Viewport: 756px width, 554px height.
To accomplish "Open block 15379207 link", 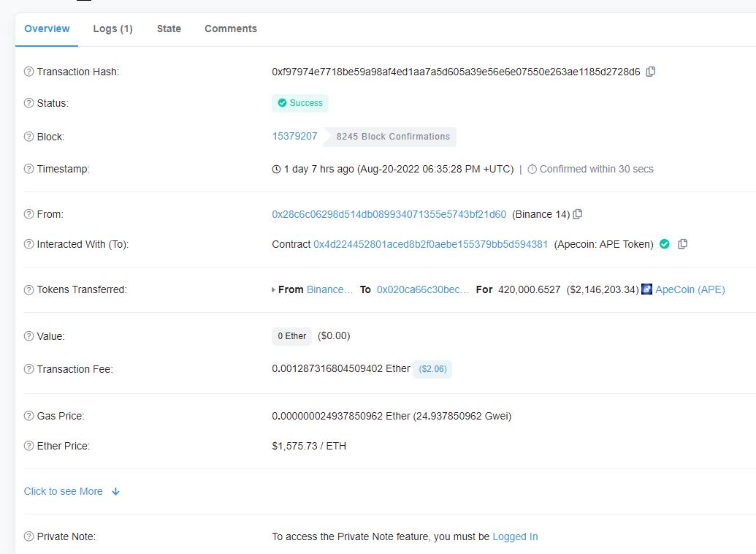I will pos(294,136).
